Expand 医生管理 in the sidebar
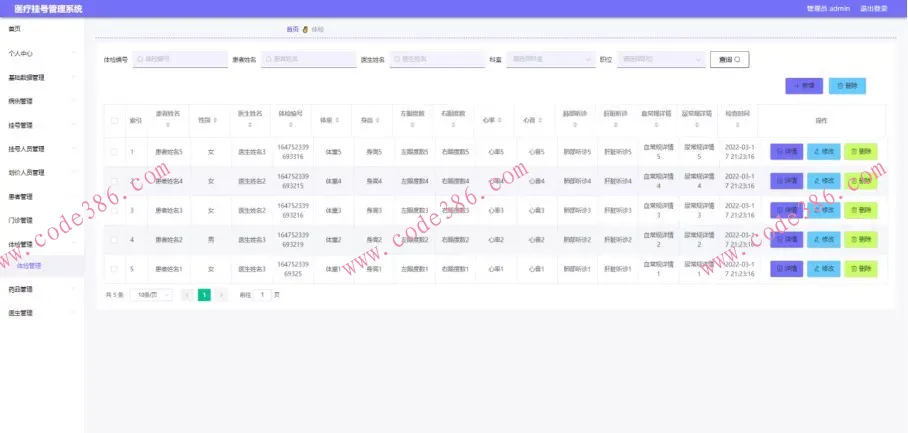The image size is (908, 433). click(42, 313)
